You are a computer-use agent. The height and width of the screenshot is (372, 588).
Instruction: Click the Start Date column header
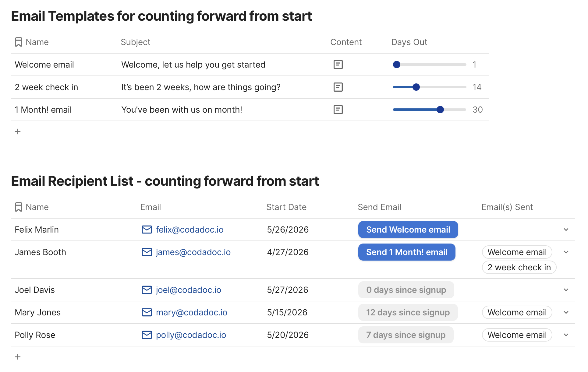coord(286,207)
